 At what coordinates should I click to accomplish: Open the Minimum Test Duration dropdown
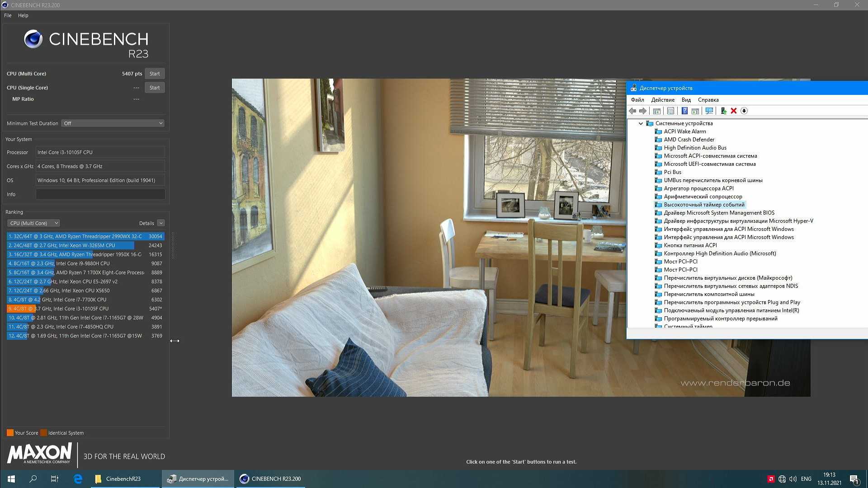pyautogui.click(x=113, y=123)
